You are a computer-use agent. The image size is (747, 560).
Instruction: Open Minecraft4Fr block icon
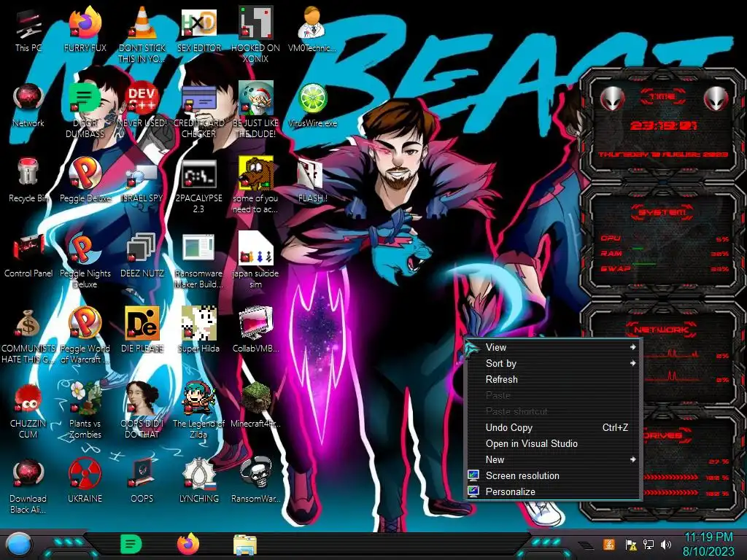pyautogui.click(x=256, y=405)
